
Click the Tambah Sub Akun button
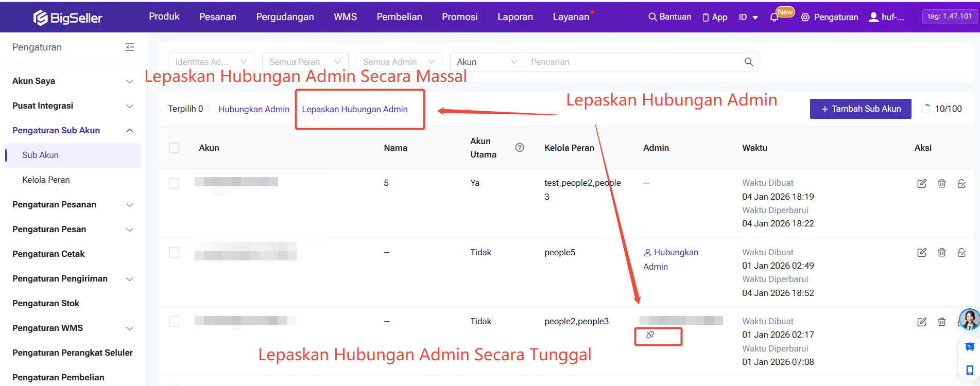861,109
